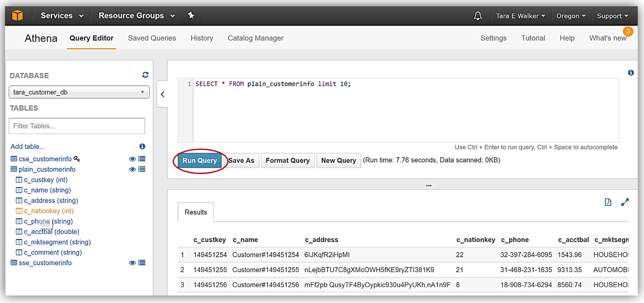Download results file icon
This screenshot has height=303, width=644.
(608, 202)
